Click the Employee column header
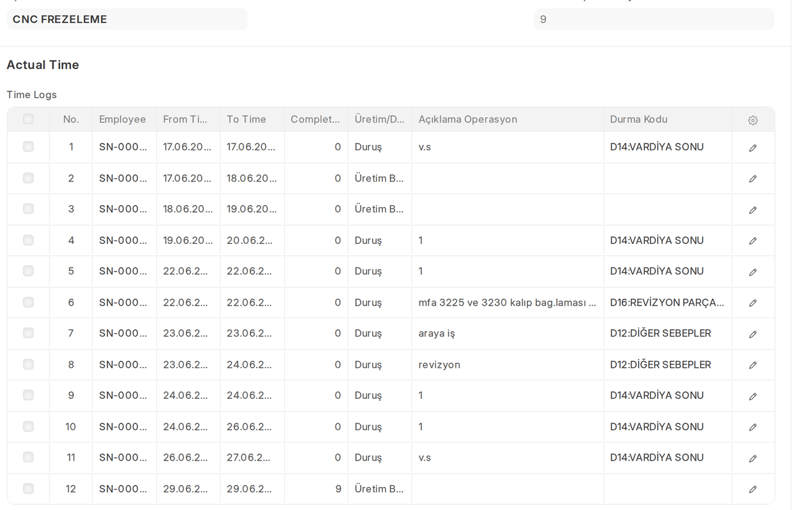 tap(125, 119)
